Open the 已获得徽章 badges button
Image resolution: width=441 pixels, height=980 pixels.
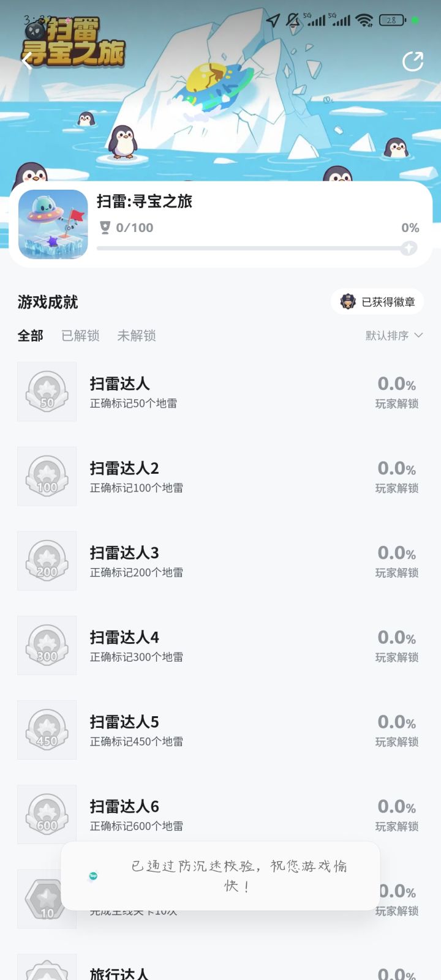378,302
